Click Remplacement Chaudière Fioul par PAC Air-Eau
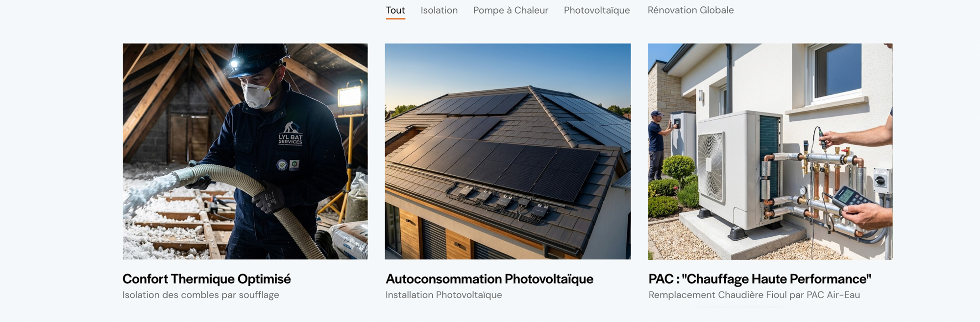 (x=754, y=295)
